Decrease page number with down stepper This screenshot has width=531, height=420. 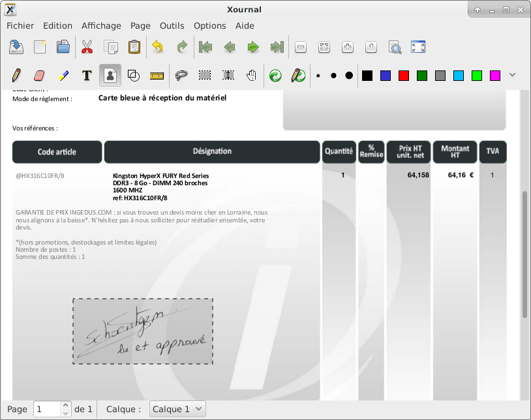click(66, 413)
